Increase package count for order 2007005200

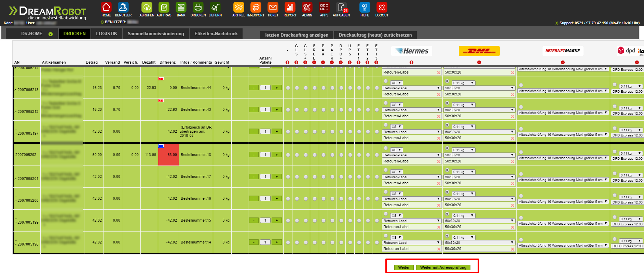[277, 198]
